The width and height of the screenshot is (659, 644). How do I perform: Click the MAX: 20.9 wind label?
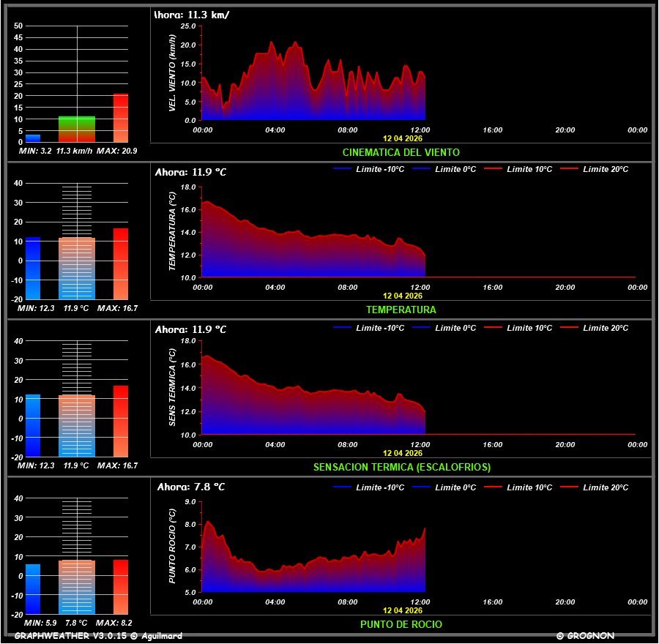click(117, 151)
